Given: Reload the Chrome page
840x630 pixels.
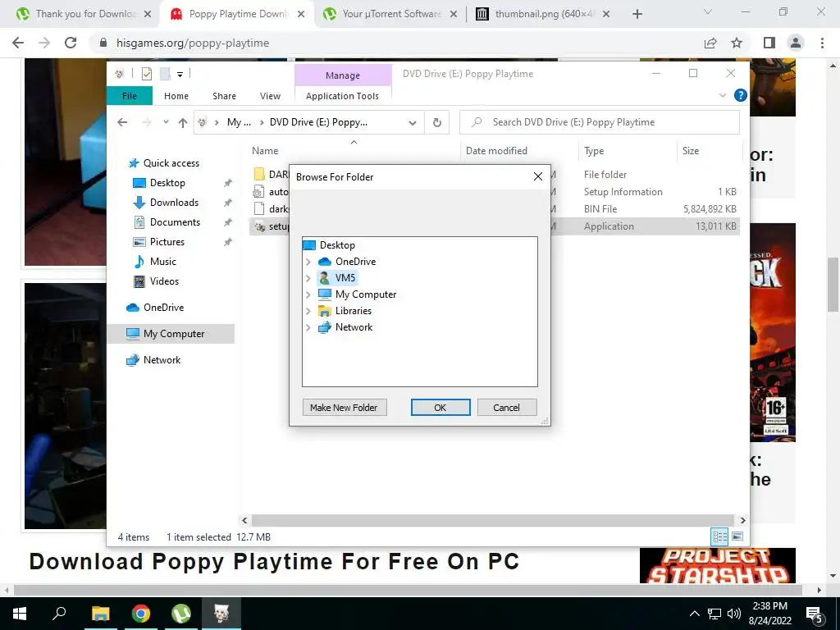Looking at the screenshot, I should coord(71,43).
